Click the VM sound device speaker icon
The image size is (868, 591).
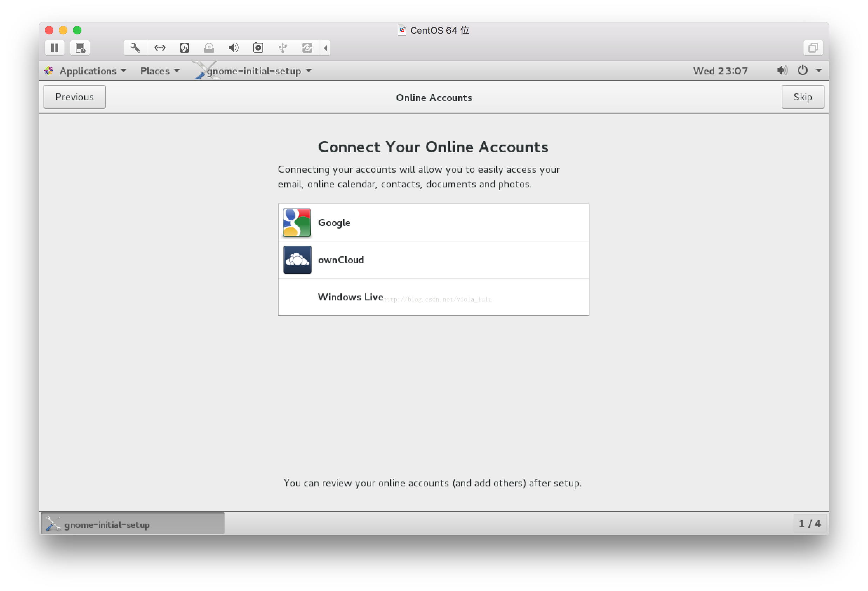coord(233,48)
